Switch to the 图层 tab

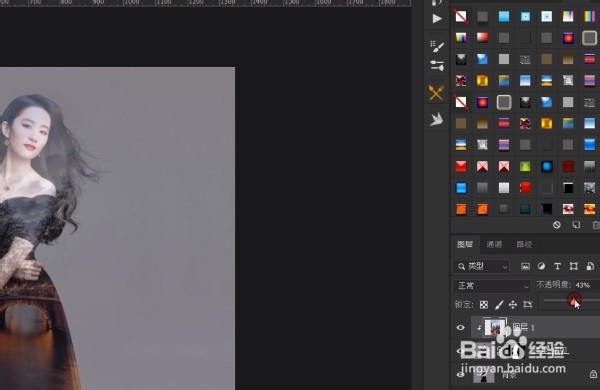[x=465, y=244]
